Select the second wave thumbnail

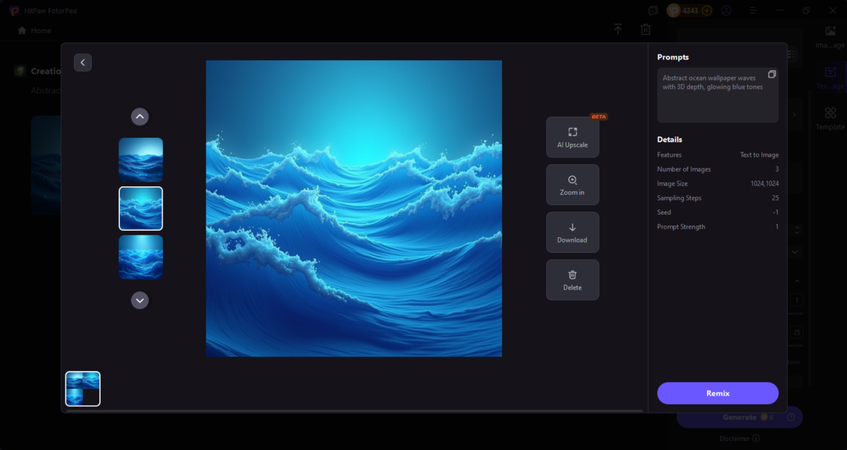click(x=140, y=208)
